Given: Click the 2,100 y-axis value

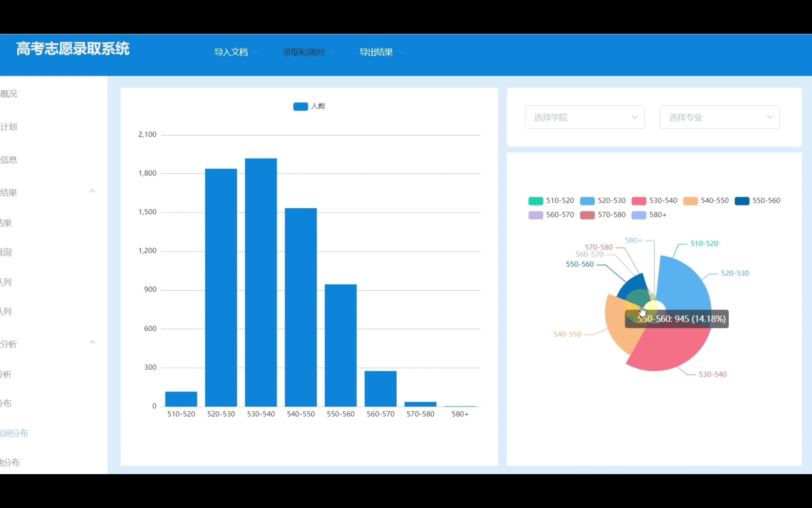Looking at the screenshot, I should click(147, 134).
